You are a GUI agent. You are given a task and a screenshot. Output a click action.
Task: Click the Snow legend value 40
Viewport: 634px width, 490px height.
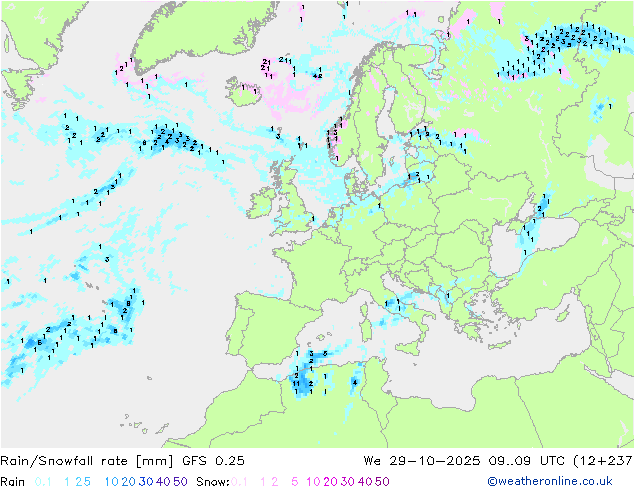[x=365, y=482]
